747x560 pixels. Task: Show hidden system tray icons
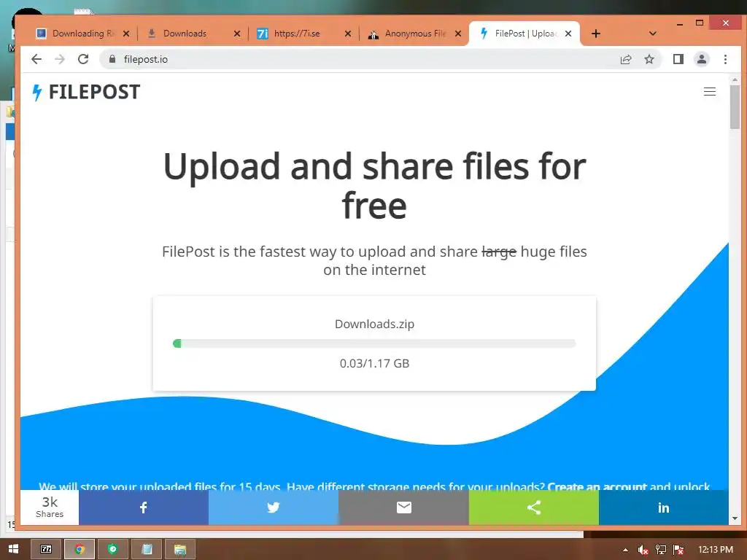point(625,550)
